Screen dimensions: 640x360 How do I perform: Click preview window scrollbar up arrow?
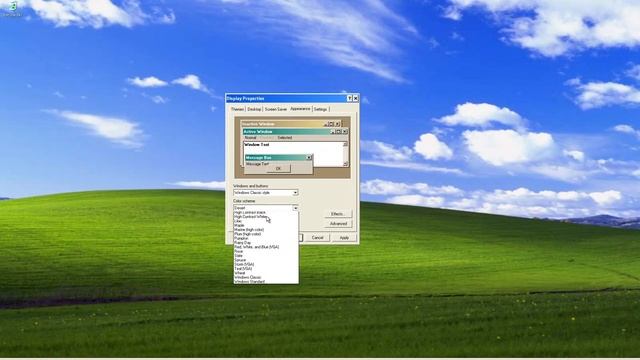click(346, 144)
